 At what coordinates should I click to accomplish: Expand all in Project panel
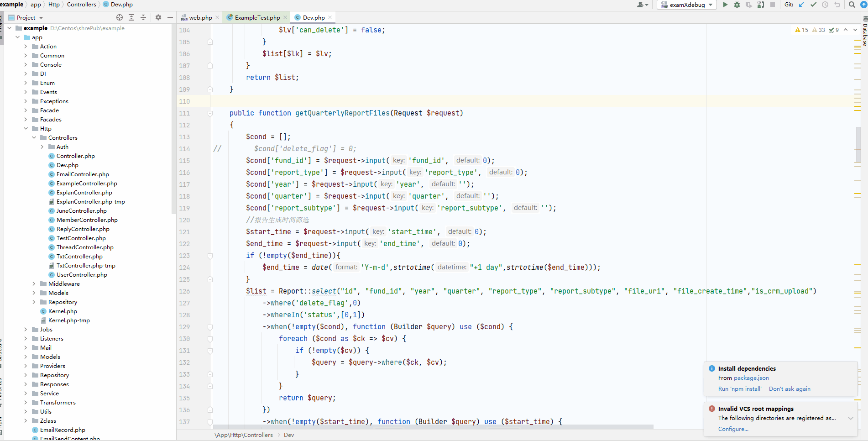coord(131,17)
